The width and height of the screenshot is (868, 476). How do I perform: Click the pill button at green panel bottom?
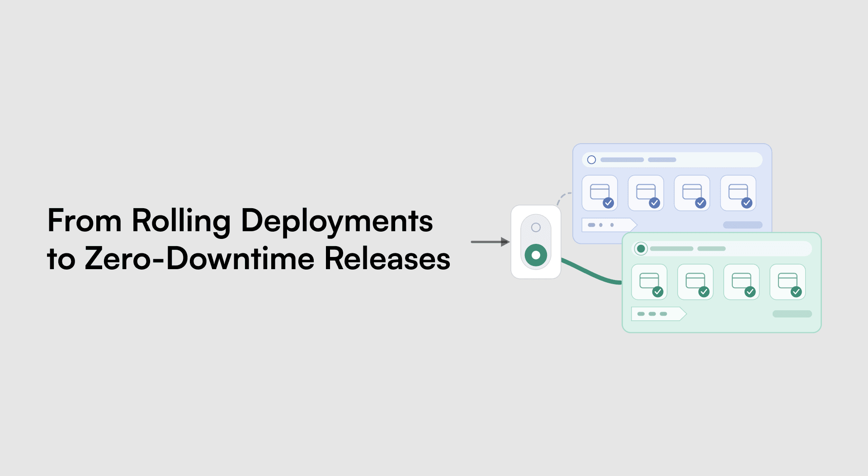[792, 314]
